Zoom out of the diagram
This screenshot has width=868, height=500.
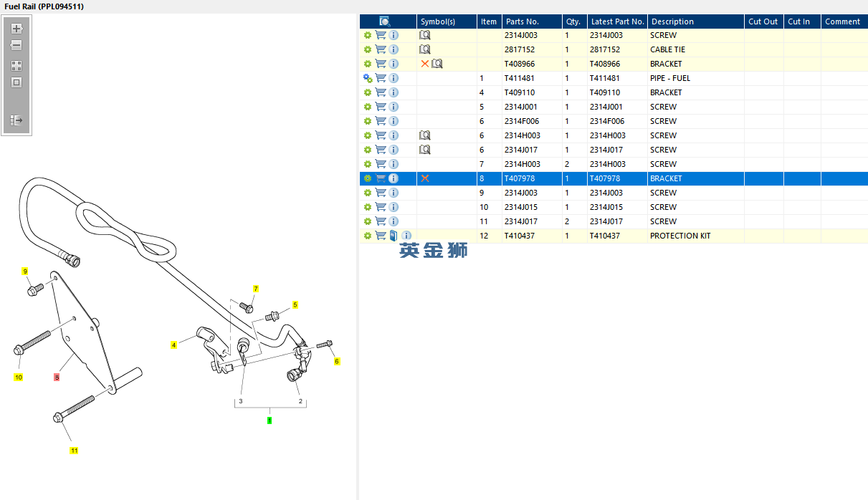[16, 45]
